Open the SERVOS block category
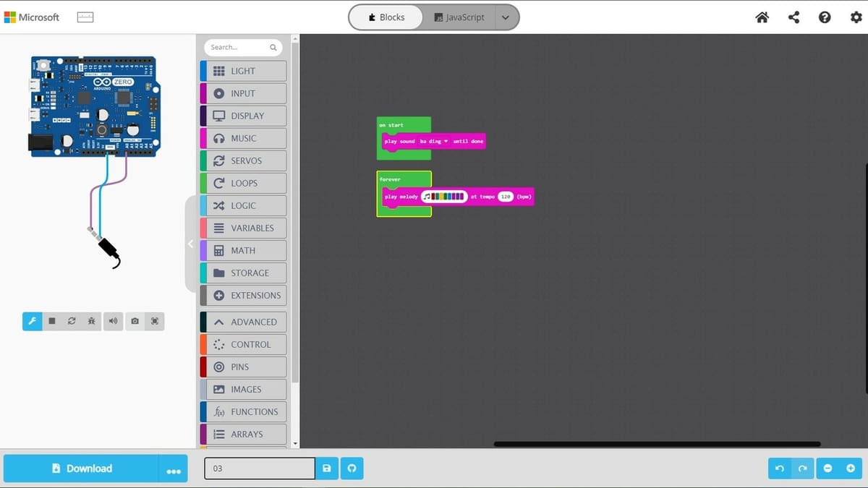Image resolution: width=868 pixels, height=488 pixels. (243, 160)
